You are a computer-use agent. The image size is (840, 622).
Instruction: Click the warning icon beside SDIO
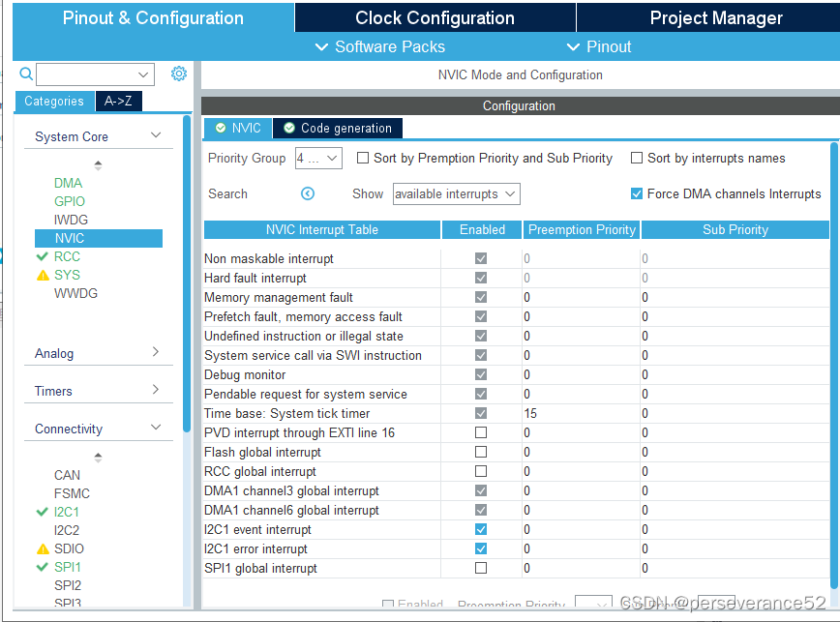click(x=43, y=548)
